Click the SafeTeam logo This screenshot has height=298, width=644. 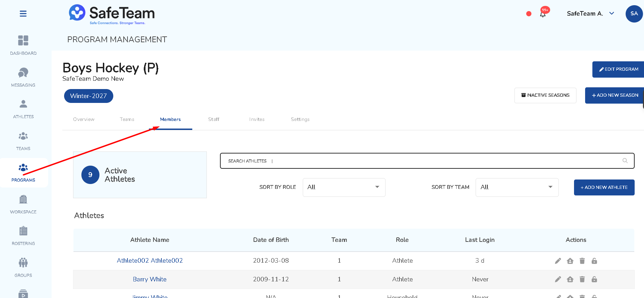112,14
